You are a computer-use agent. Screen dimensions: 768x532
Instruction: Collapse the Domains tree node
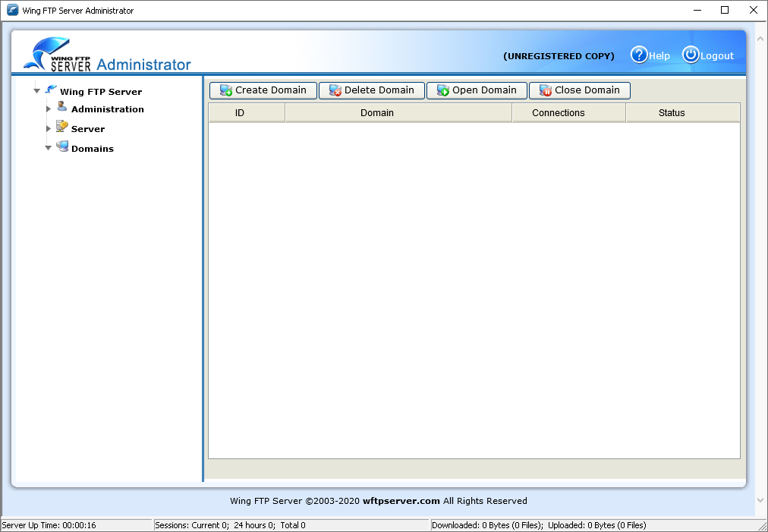48,147
